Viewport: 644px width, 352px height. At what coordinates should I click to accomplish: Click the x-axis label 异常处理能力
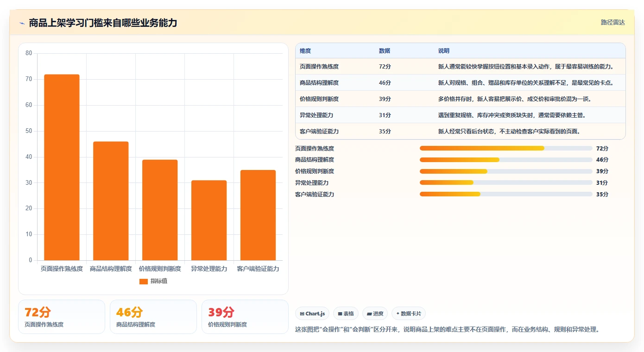(x=209, y=269)
